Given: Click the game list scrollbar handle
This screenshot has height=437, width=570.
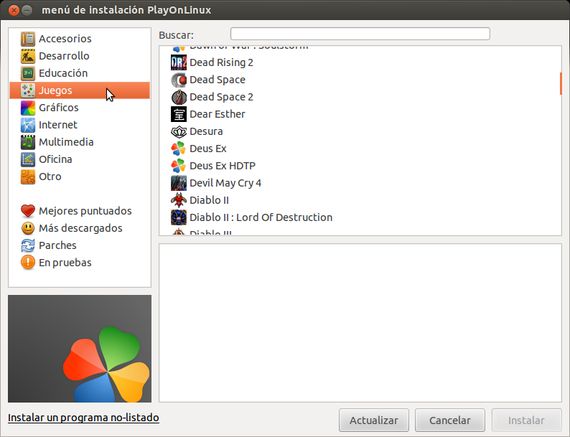Looking at the screenshot, I should pos(561,84).
